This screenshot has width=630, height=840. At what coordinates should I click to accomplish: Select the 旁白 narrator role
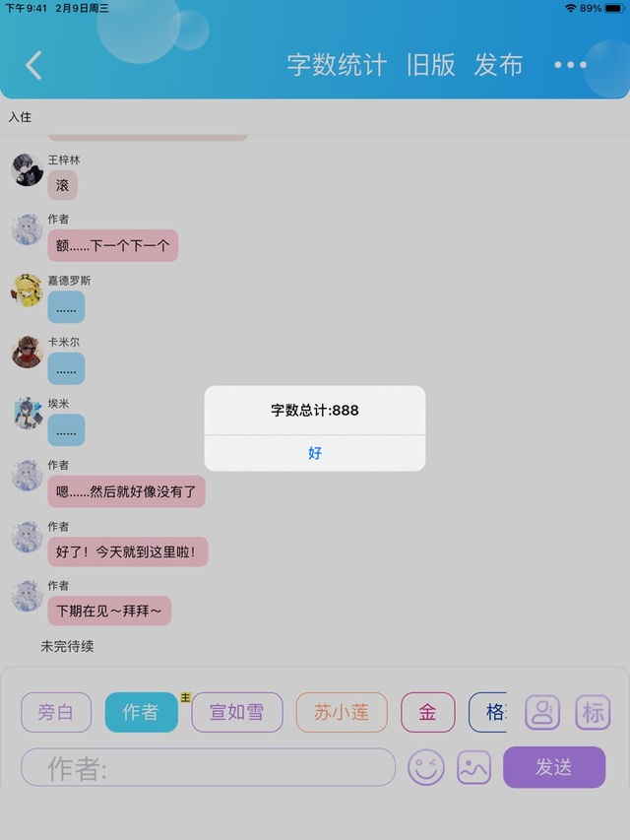(56, 713)
